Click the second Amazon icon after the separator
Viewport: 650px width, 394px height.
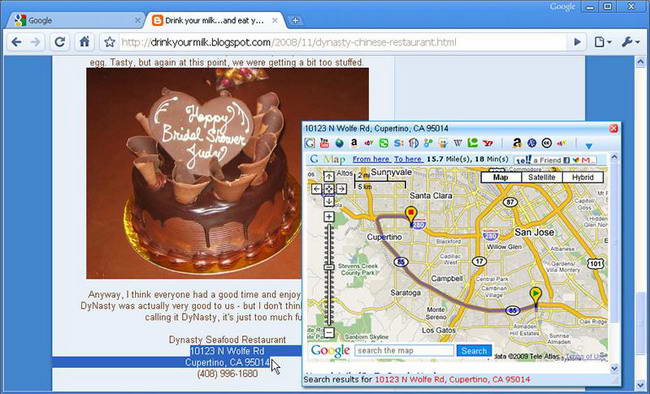(517, 143)
